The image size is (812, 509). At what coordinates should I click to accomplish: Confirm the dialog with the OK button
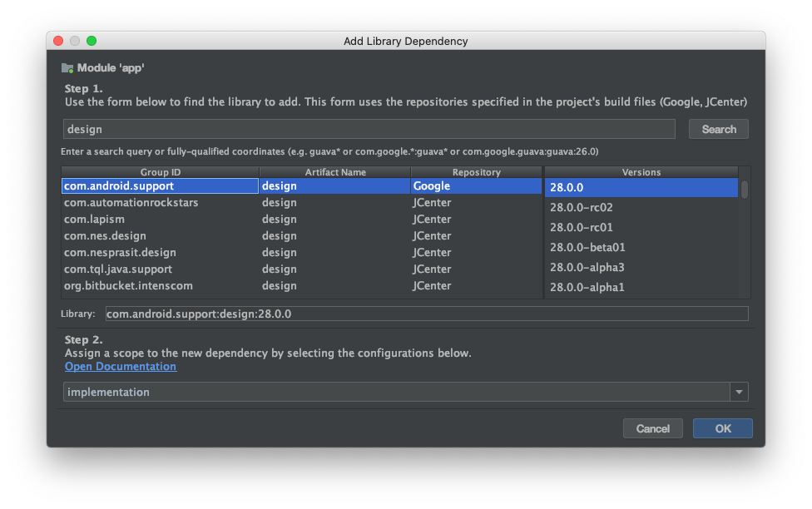[722, 428]
